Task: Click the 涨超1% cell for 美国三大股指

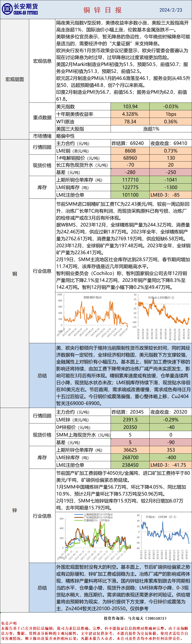Action: [x=151, y=129]
